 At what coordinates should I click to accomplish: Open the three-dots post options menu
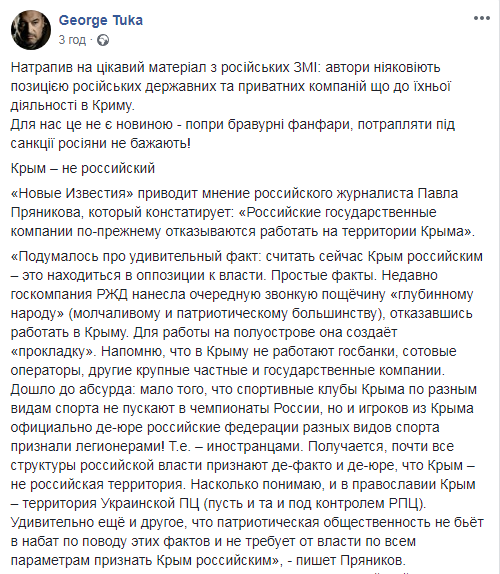pyautogui.click(x=481, y=18)
